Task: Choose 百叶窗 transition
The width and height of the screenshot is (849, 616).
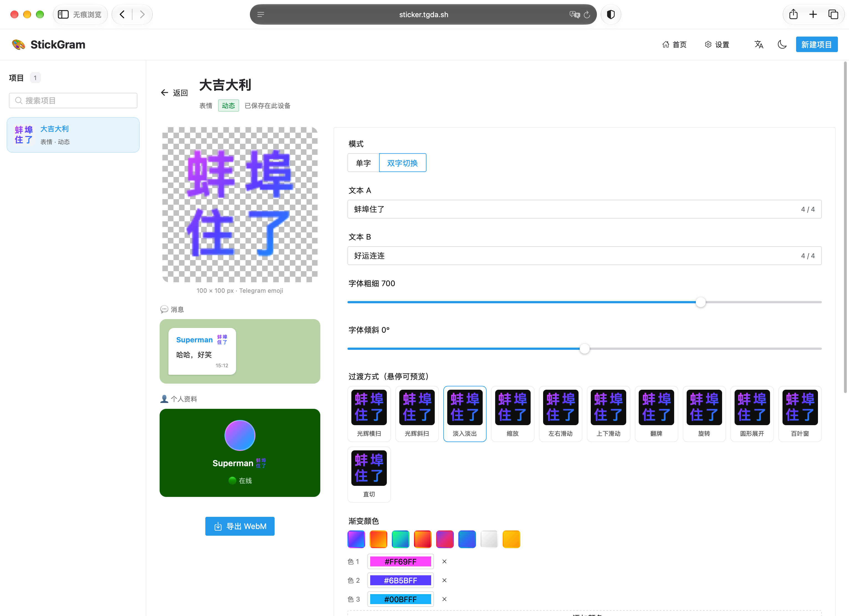Action: (800, 414)
